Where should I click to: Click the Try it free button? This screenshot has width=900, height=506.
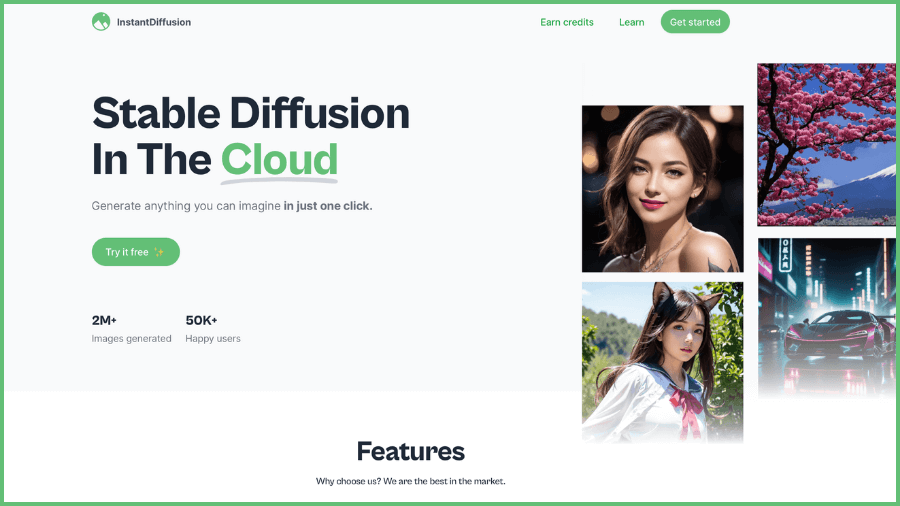(135, 252)
